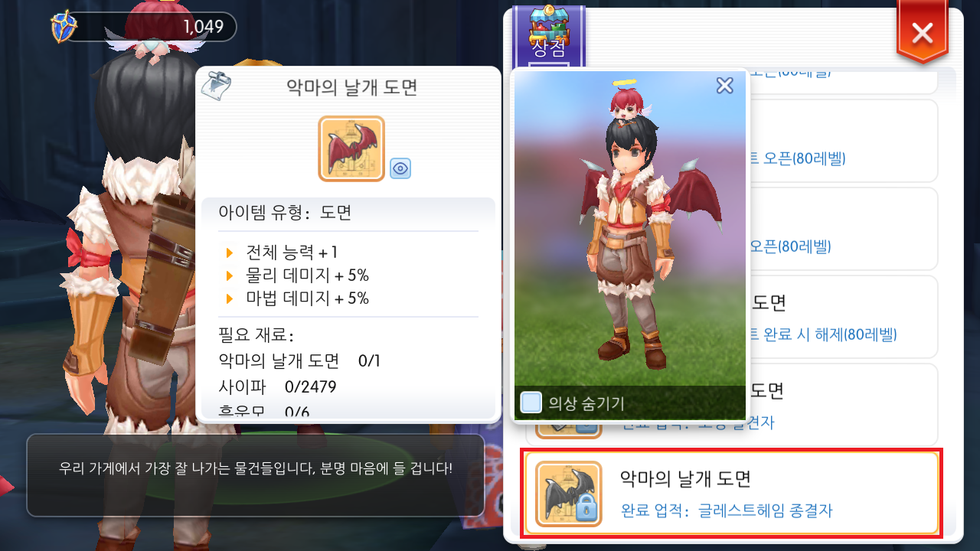
Task: Click the grey devil wing icon in the shop list
Action: tap(568, 494)
